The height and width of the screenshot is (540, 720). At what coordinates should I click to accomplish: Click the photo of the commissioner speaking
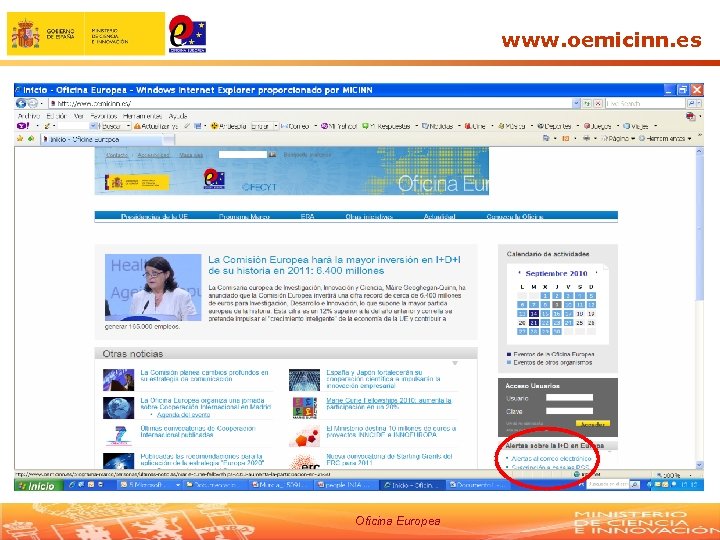[x=153, y=287]
